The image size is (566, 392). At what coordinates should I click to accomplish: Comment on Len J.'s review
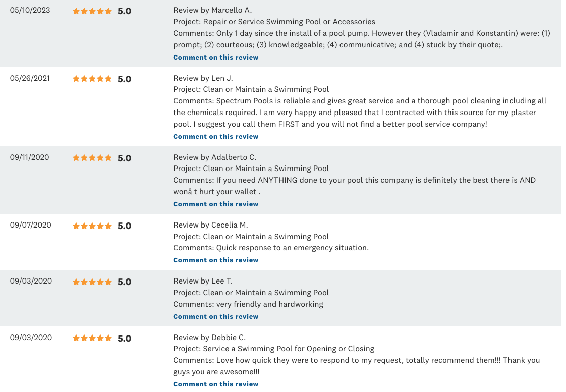pos(215,136)
